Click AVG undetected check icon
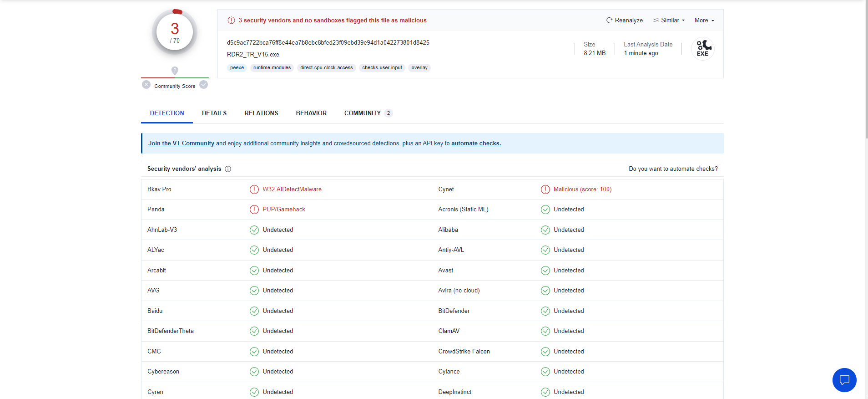The width and height of the screenshot is (868, 399). (x=254, y=291)
